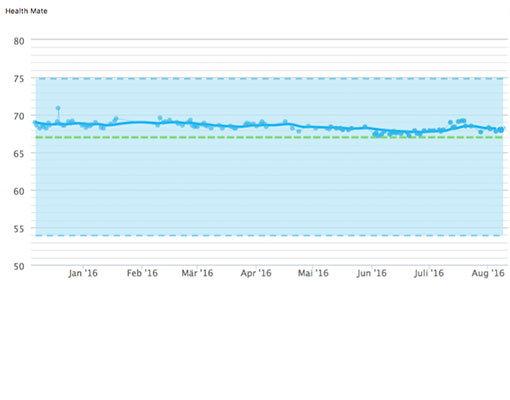This screenshot has width=510, height=400.
Task: Click the 60 y-axis label
Action: pos(19,191)
